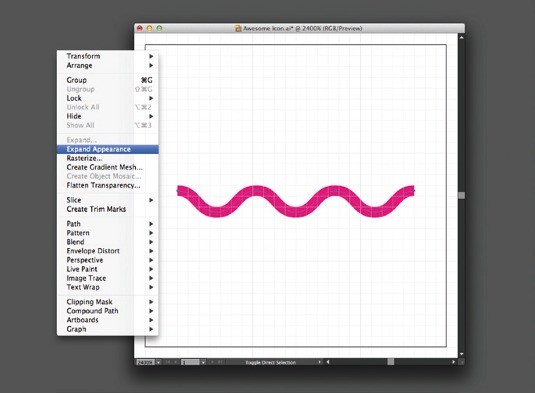This screenshot has height=393, width=535.
Task: Click Toggle Direct Selection status text
Action: [271, 362]
